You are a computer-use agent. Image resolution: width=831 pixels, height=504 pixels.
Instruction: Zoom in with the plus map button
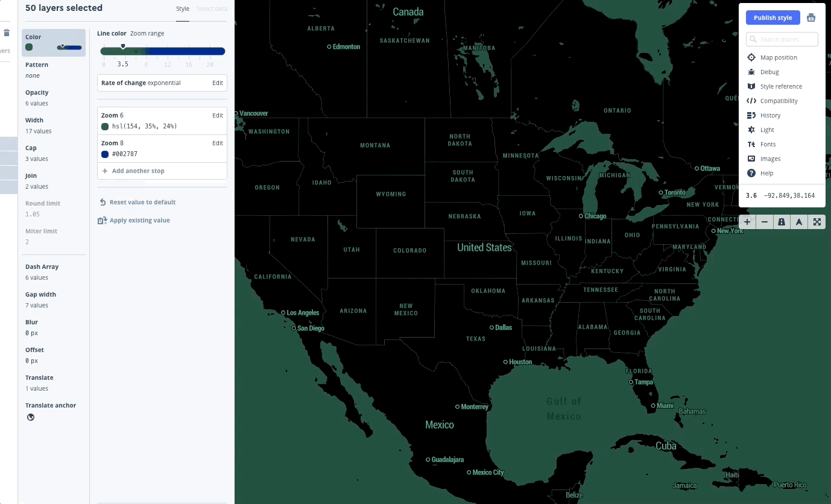(747, 222)
